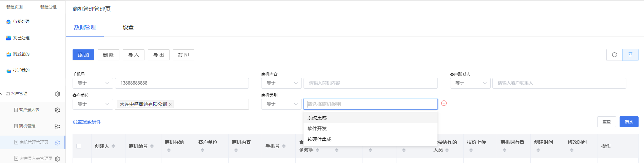Click the 重置 button
The height and width of the screenshot is (163, 644).
[x=607, y=122]
